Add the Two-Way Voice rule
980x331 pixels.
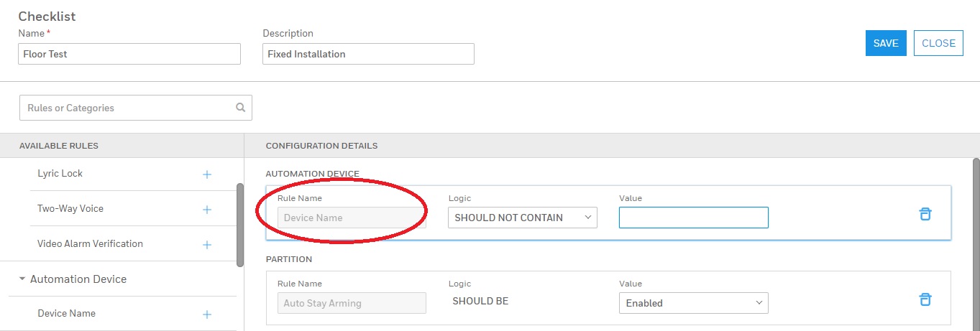click(x=207, y=210)
